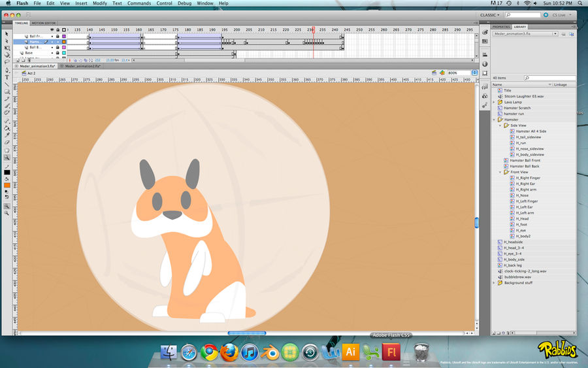The image size is (588, 368).
Task: Open Blender from Dock
Action: (270, 352)
